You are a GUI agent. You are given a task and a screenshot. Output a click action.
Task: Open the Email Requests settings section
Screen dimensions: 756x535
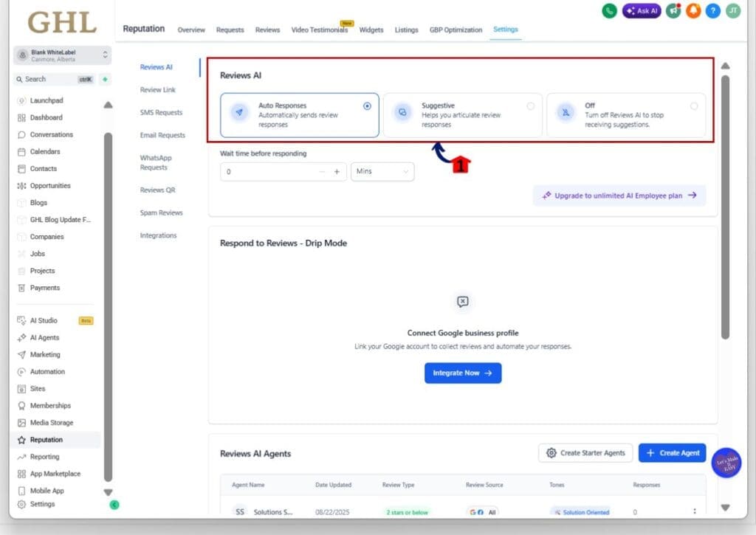162,135
